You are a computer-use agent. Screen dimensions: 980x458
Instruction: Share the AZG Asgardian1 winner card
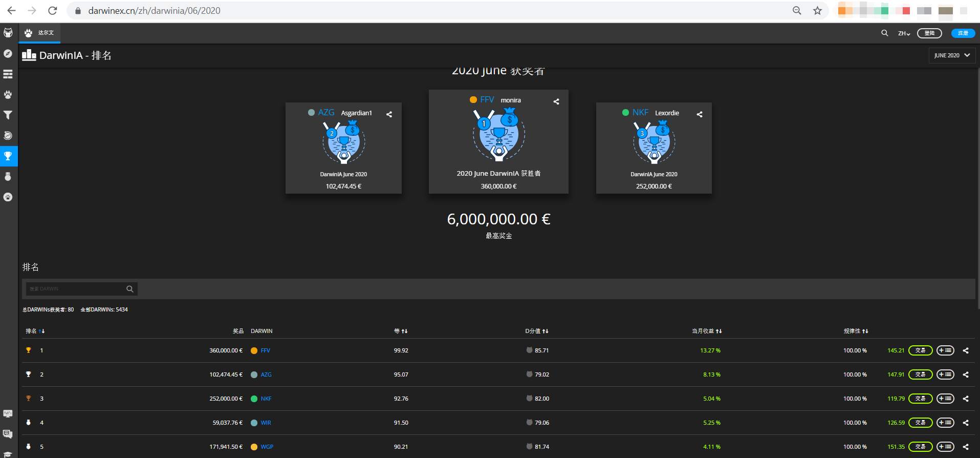(x=389, y=114)
